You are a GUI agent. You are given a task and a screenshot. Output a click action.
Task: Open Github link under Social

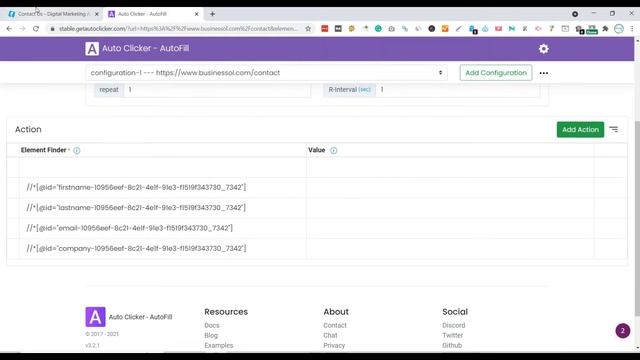tap(452, 345)
